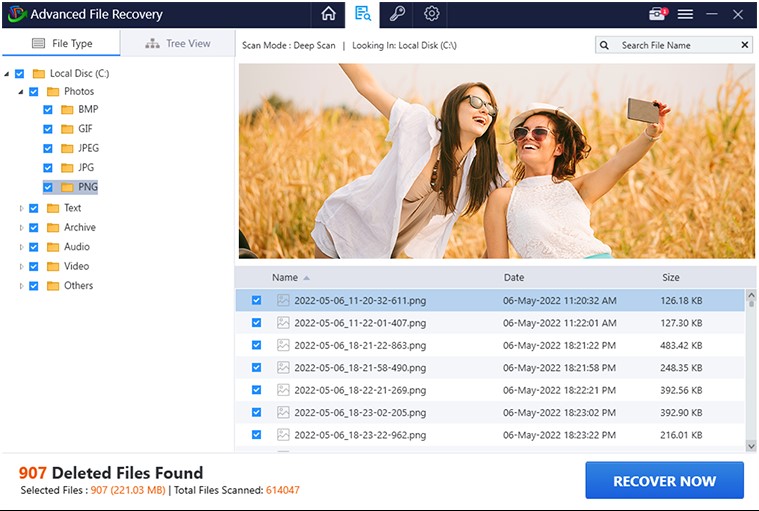Collapse the Photos folder
This screenshot has height=511, width=759.
point(21,91)
